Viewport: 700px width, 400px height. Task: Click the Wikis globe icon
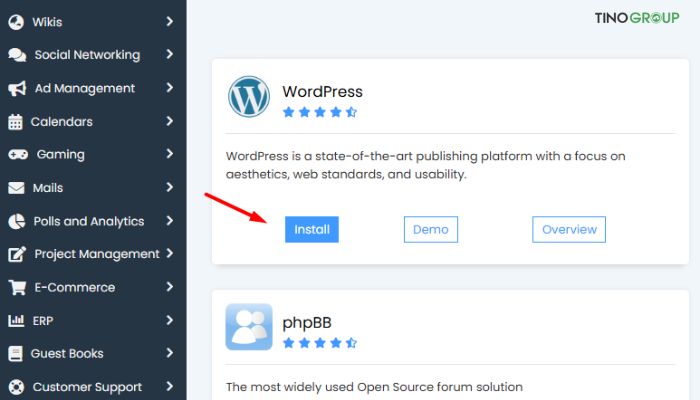(16, 22)
